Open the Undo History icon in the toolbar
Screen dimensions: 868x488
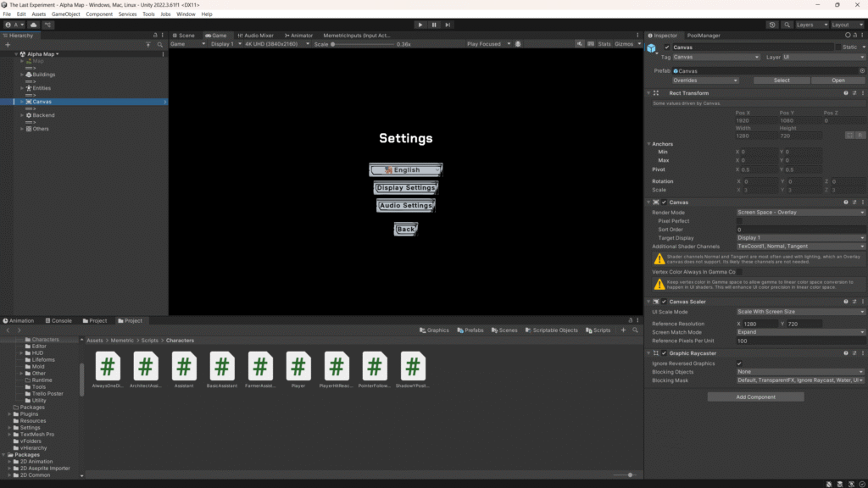point(772,25)
